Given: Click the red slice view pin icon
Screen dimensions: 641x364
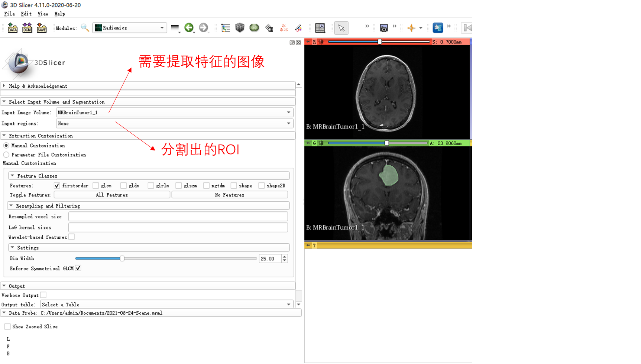Looking at the screenshot, I should (x=308, y=42).
